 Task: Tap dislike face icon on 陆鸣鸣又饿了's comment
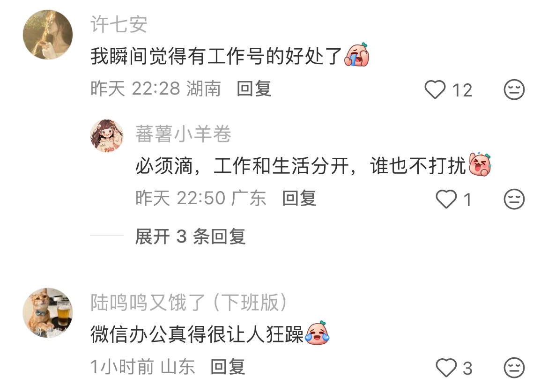tap(514, 368)
